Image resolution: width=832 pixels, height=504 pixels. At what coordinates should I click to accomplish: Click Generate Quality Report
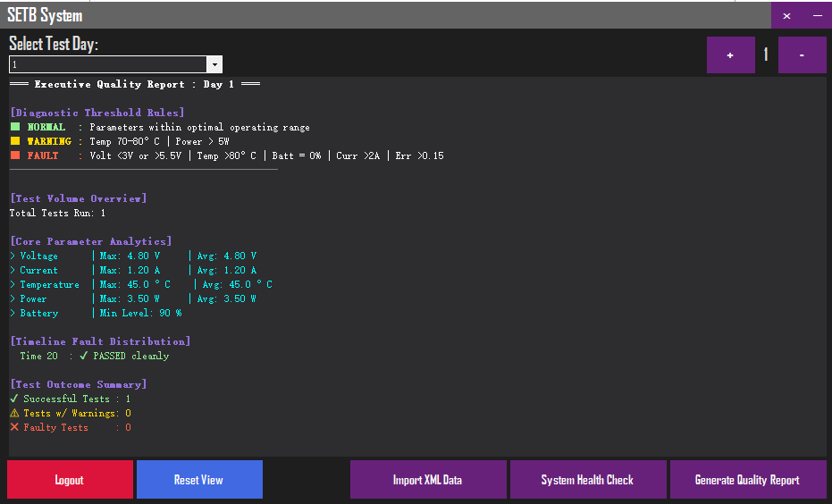click(x=748, y=480)
